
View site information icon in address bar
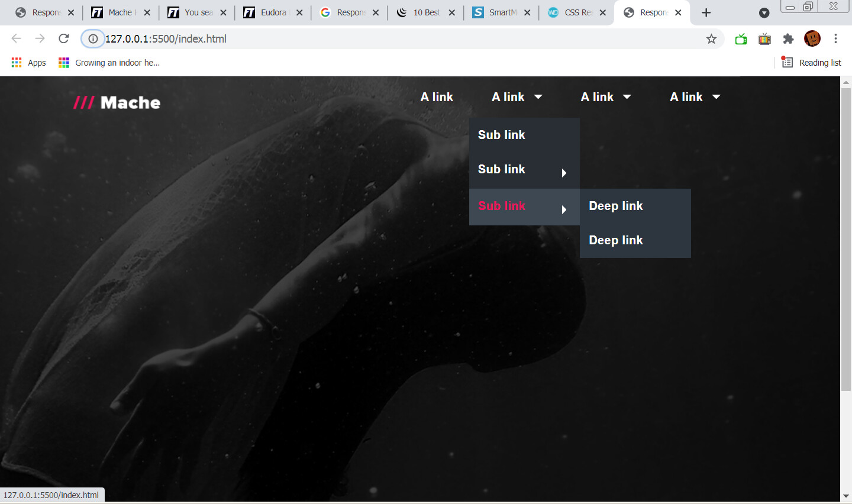point(93,38)
